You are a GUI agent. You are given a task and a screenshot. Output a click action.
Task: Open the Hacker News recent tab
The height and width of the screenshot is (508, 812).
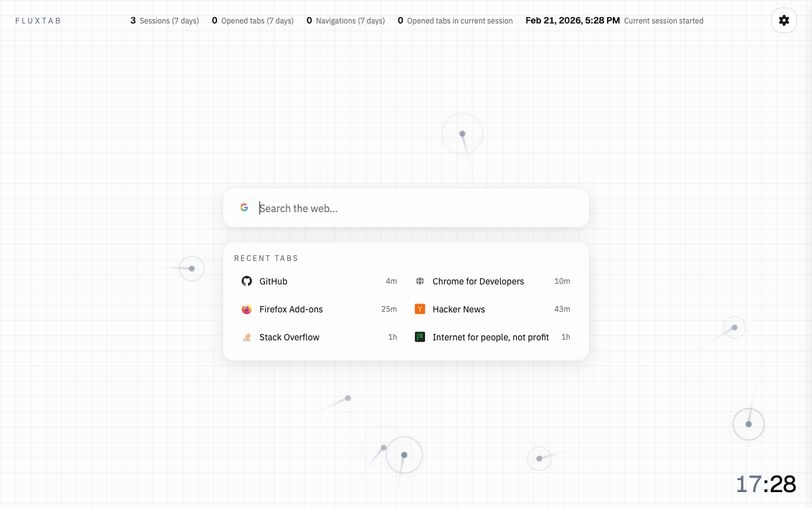(x=458, y=309)
